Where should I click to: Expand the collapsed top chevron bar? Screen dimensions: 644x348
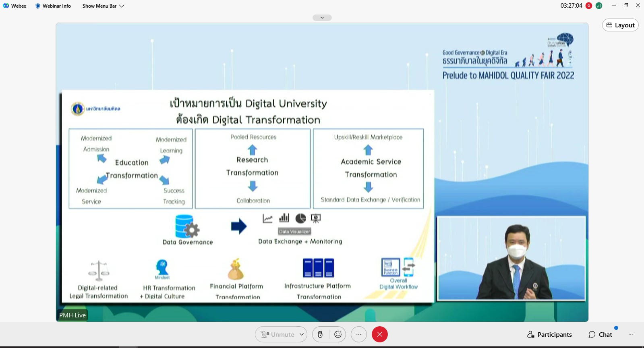[x=322, y=18]
